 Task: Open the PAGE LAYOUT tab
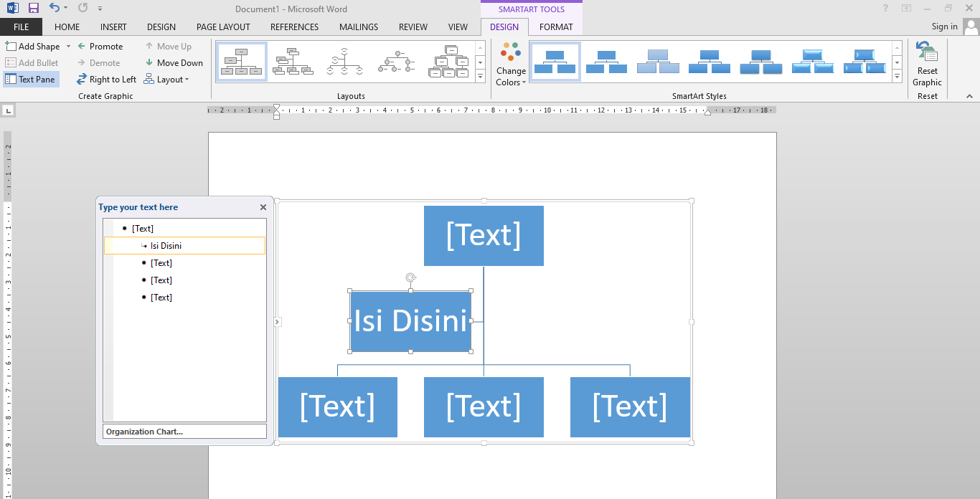click(x=223, y=27)
